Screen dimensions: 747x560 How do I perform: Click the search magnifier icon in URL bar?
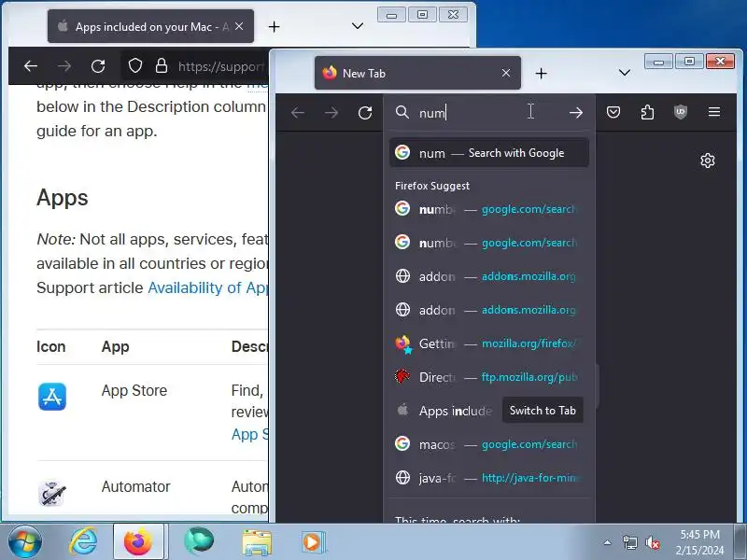[402, 112]
